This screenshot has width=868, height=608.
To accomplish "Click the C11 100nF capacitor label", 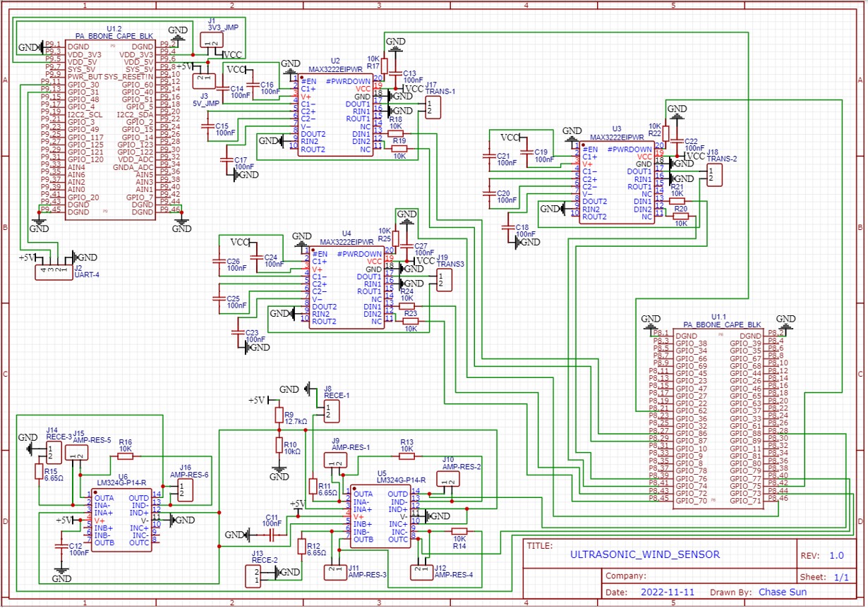I will point(272,520).
